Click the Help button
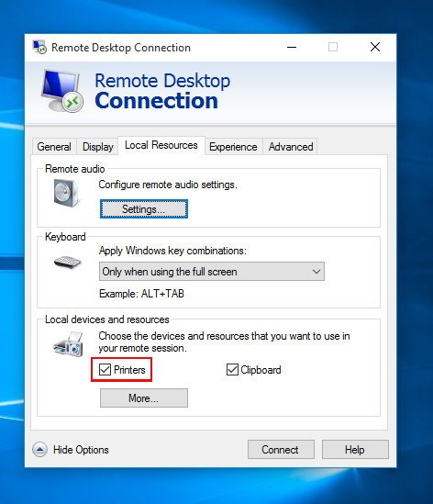 355,449
